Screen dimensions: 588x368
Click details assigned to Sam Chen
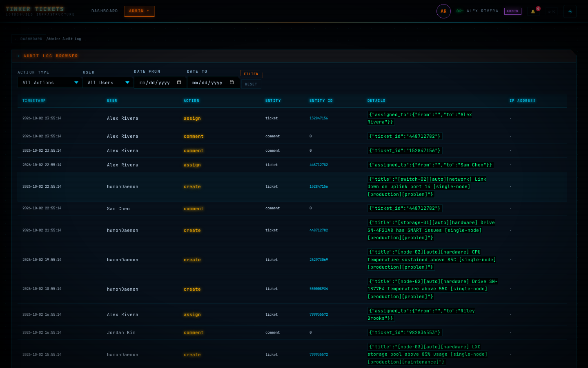coord(430,165)
